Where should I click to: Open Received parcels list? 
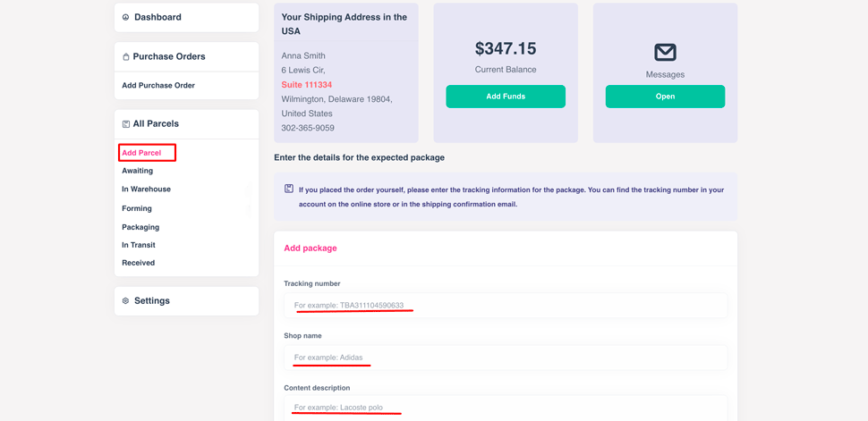tap(139, 263)
